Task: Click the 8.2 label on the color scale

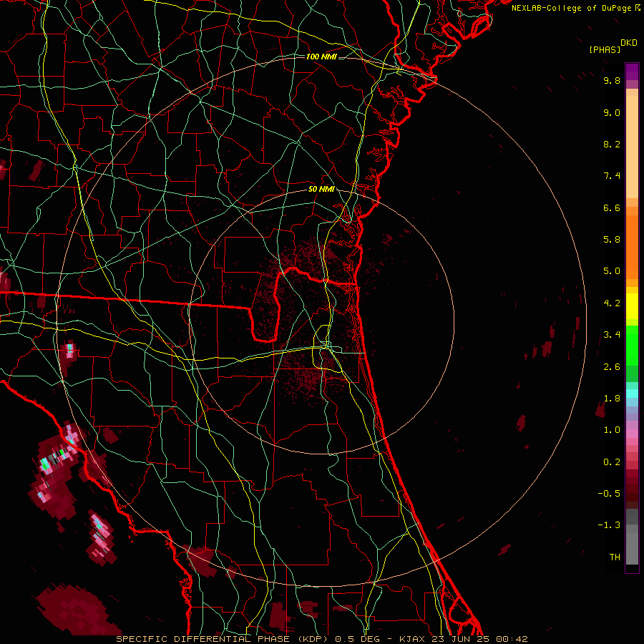Action: [x=612, y=144]
